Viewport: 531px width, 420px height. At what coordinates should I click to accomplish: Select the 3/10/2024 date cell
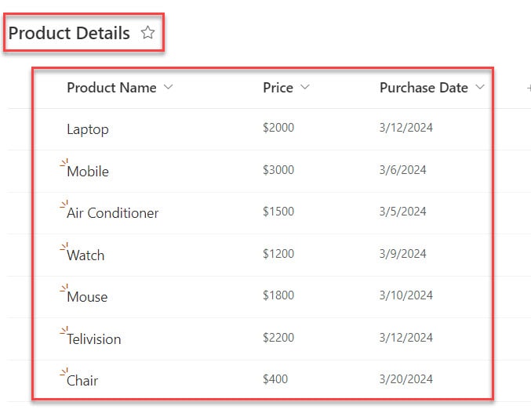click(406, 295)
